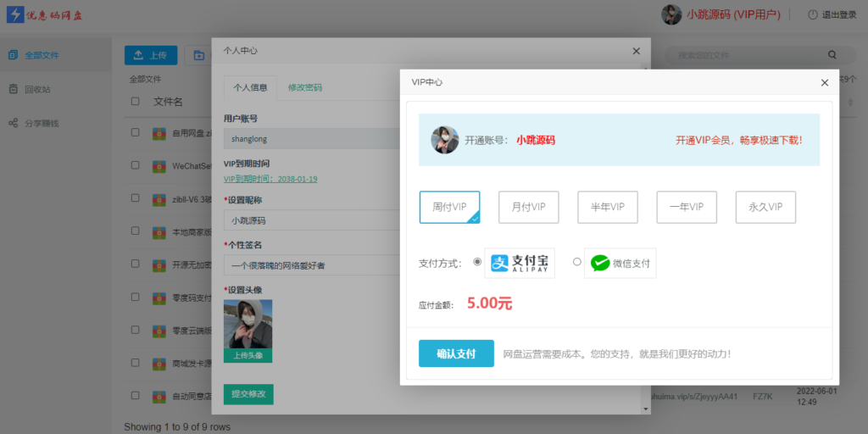Click the file icon of zibll-V6.3 row
Viewport: 868px width, 434px height.
[x=159, y=199]
